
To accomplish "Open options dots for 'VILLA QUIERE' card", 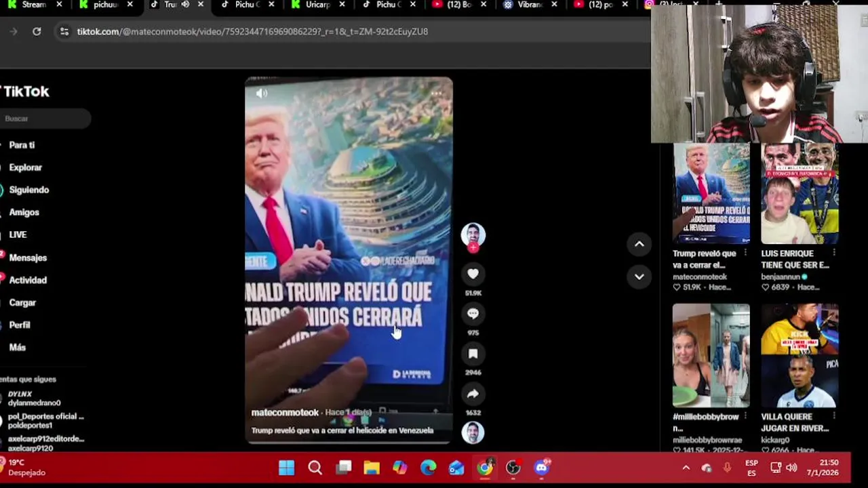I will pos(834,416).
